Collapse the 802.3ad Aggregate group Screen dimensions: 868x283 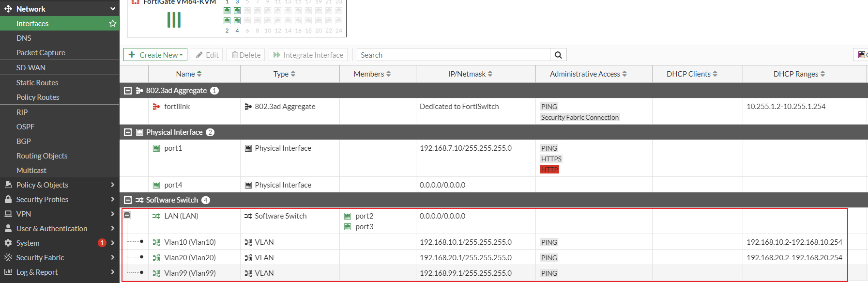128,91
